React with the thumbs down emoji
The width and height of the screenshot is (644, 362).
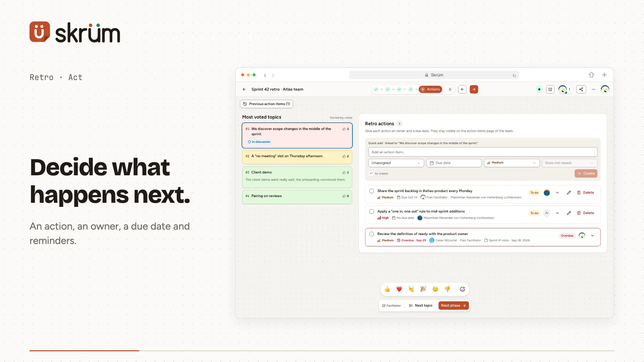click(x=447, y=289)
